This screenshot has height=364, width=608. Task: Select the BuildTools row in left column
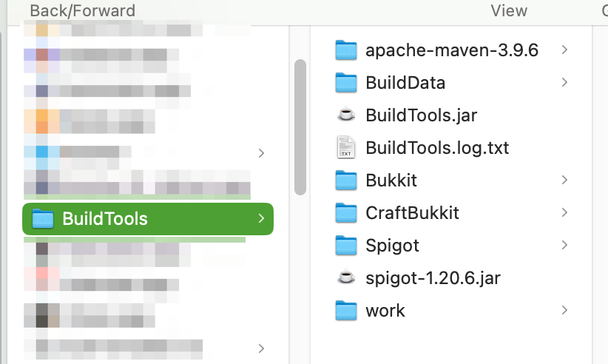[x=148, y=219]
